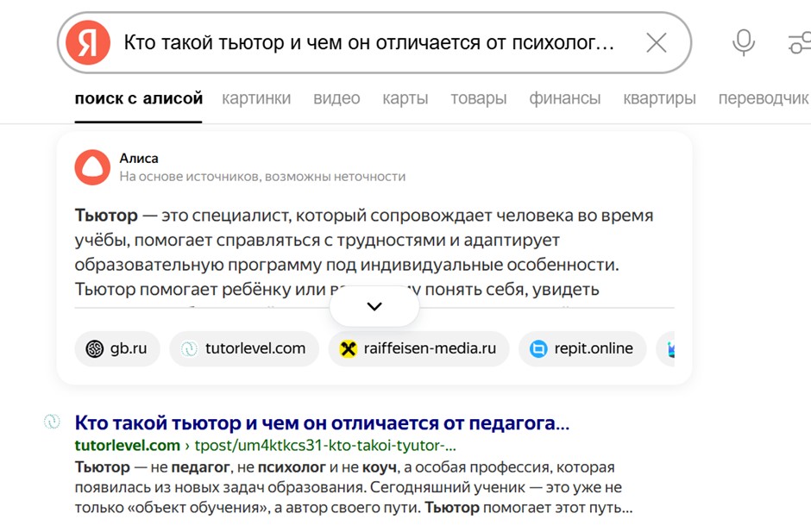Click the snippet text «Тьютор — не педагог»
The width and height of the screenshot is (811, 532).
tap(152, 466)
